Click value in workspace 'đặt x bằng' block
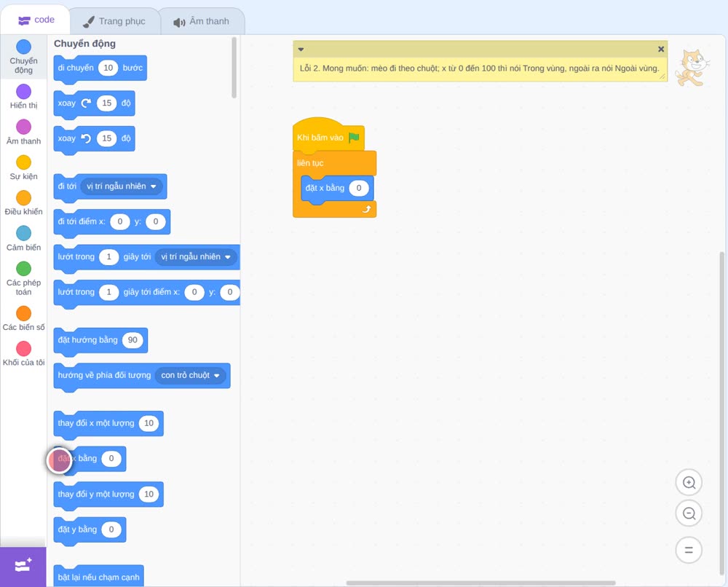 tap(358, 188)
